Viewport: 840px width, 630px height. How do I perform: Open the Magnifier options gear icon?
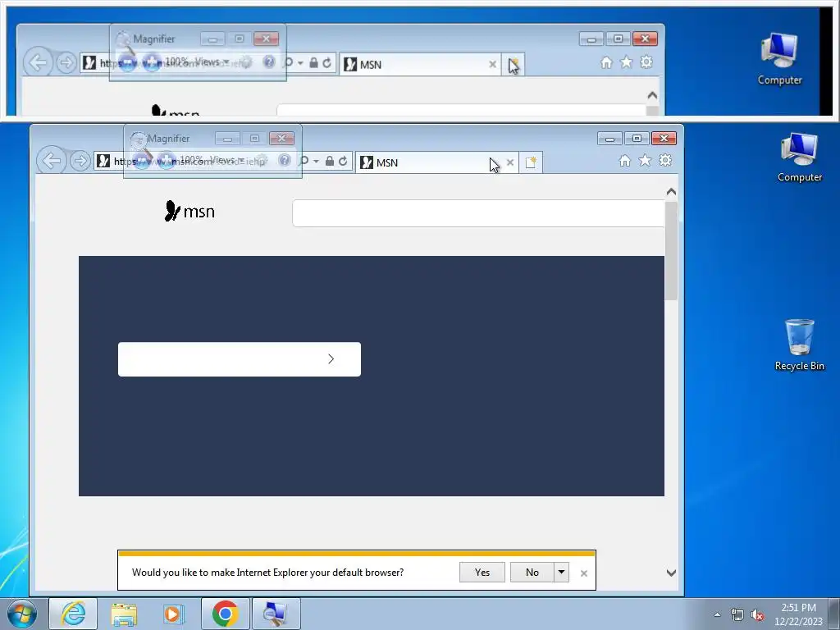click(x=261, y=160)
